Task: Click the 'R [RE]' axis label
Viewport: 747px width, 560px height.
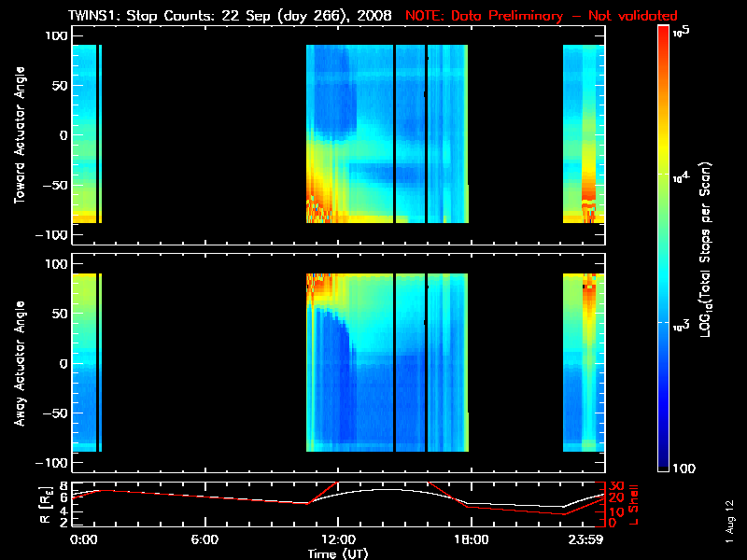Action: click(x=45, y=505)
